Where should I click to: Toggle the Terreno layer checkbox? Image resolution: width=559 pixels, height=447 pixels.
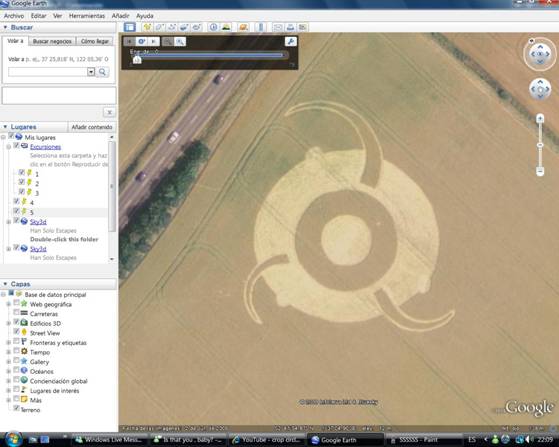pos(16,408)
